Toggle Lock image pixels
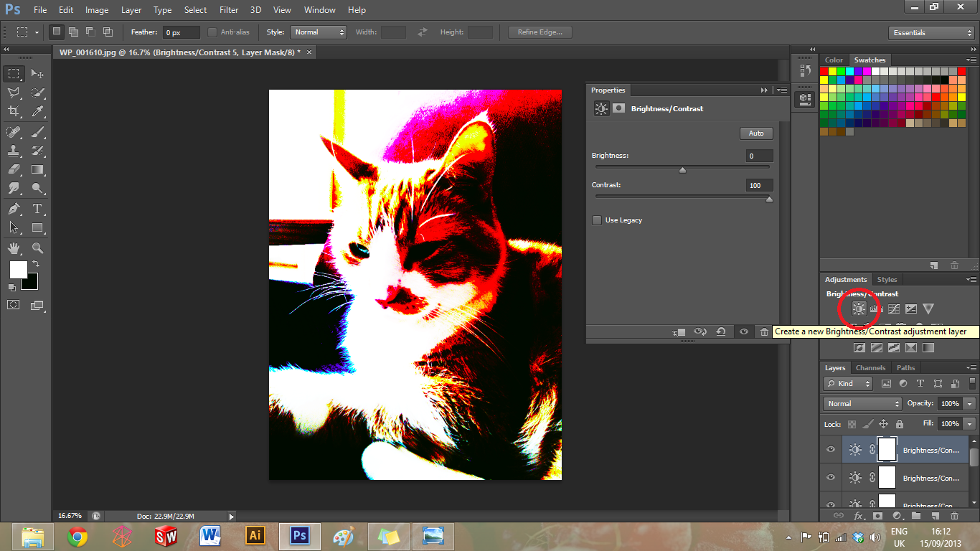This screenshot has height=551, width=980. click(x=868, y=424)
